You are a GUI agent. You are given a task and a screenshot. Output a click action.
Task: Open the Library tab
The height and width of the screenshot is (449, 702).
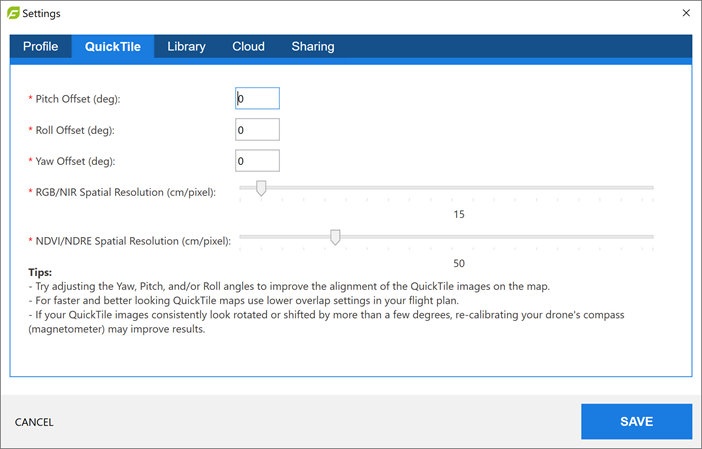186,47
